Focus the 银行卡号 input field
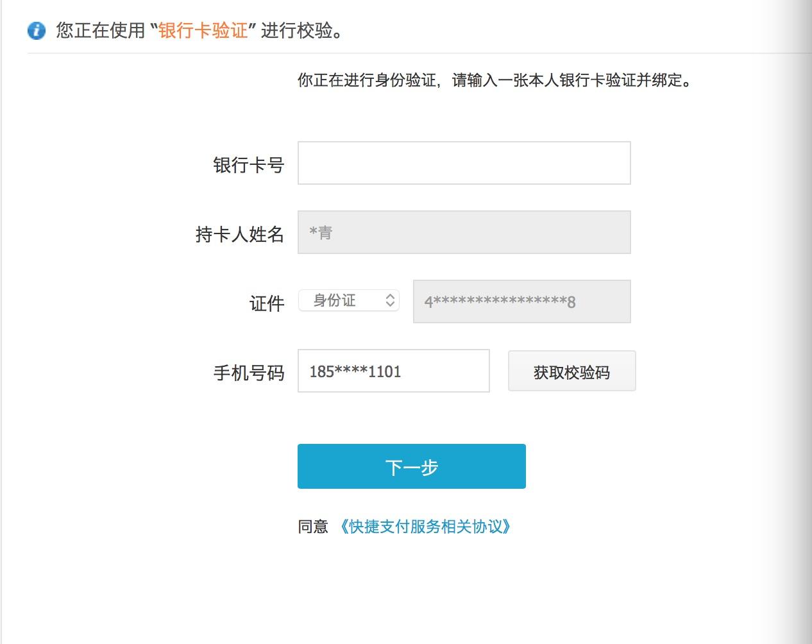This screenshot has width=812, height=644. (464, 163)
